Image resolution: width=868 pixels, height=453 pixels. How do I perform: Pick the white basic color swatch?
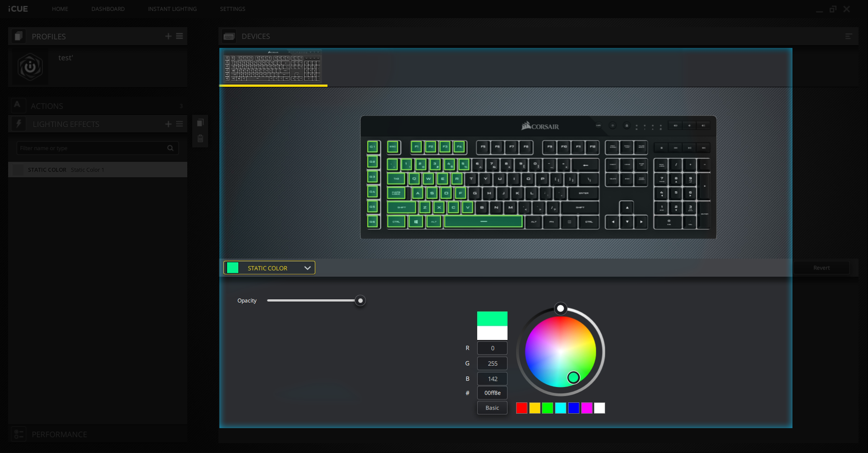point(599,408)
